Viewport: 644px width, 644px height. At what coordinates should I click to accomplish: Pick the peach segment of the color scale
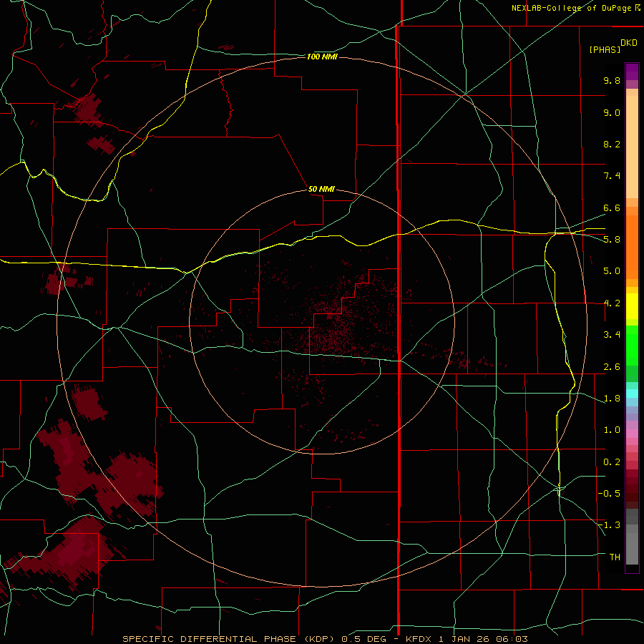(x=632, y=147)
